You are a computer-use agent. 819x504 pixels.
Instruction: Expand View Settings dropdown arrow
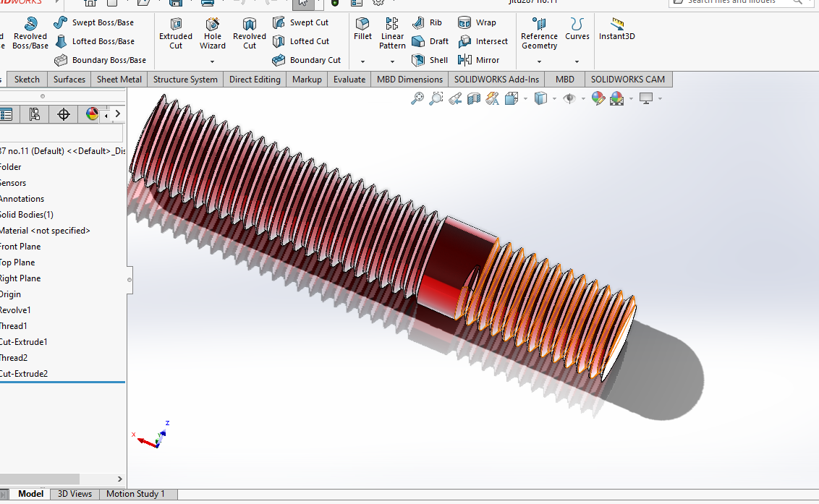coord(661,99)
